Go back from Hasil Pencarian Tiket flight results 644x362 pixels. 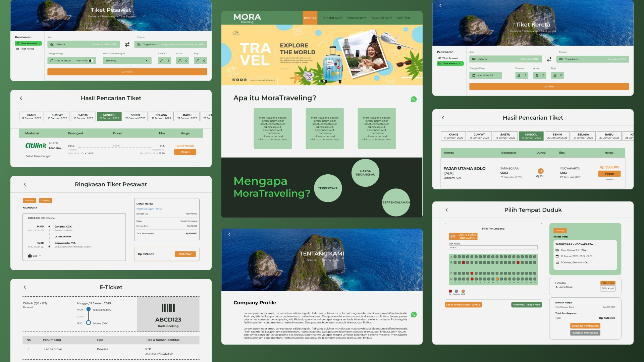21,98
